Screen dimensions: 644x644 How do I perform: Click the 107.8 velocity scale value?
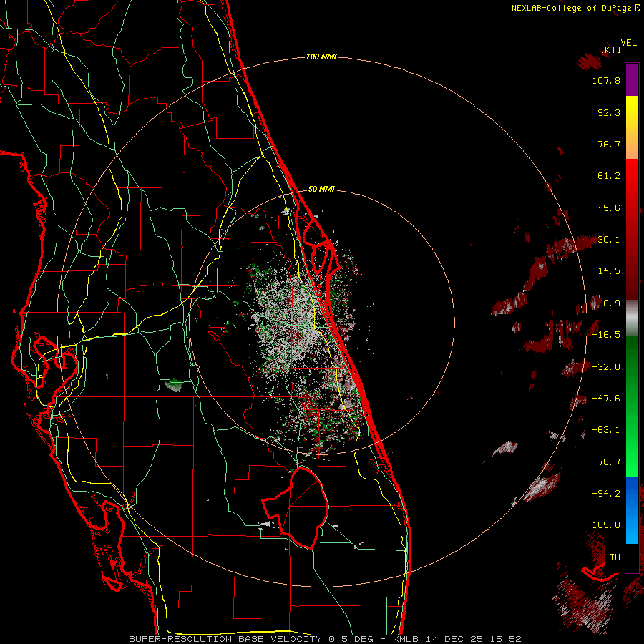point(606,80)
